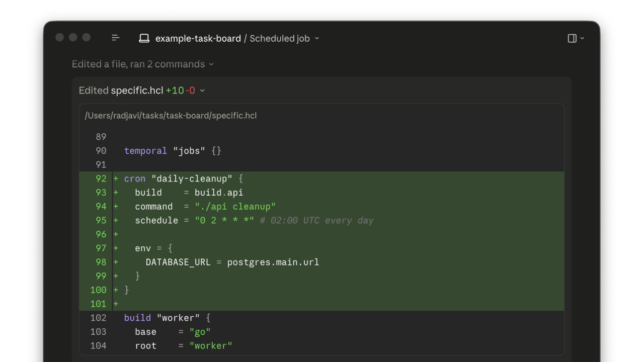Select the Scheduled job title
Viewport: 644px width, 362px height.
tap(280, 38)
